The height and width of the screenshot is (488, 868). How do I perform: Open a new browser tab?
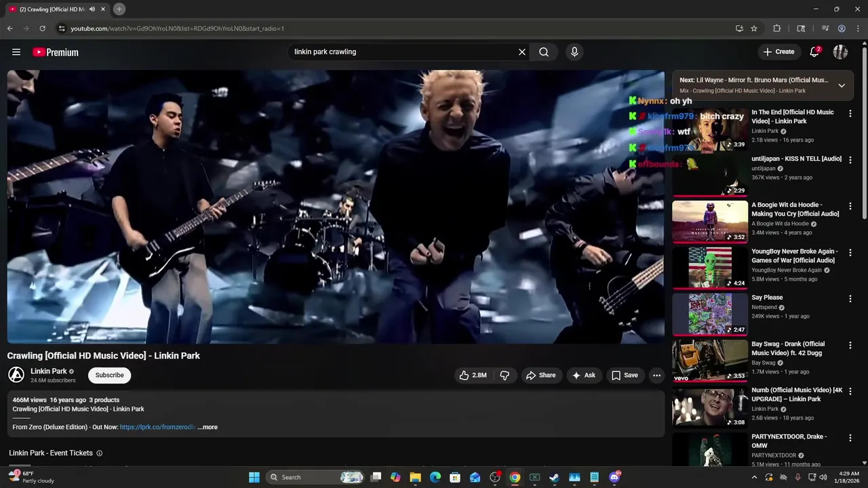coord(119,9)
